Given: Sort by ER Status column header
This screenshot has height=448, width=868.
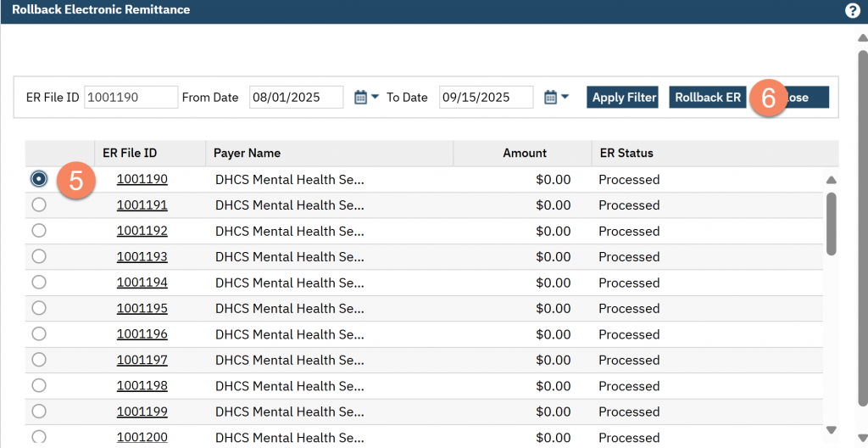Looking at the screenshot, I should [x=626, y=154].
